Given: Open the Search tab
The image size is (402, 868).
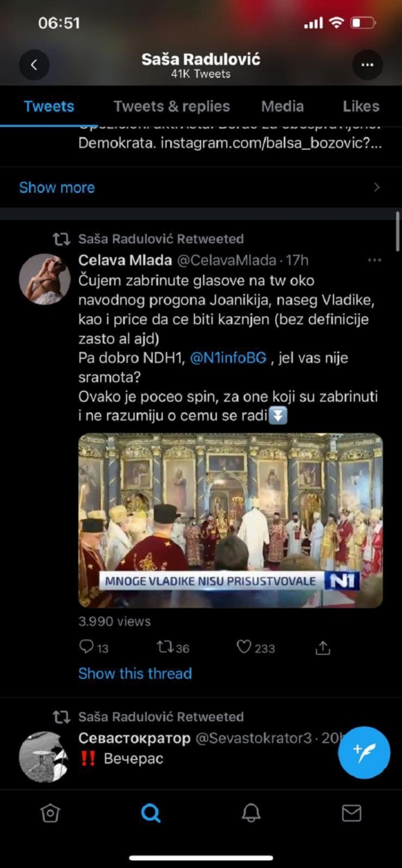Looking at the screenshot, I should (151, 813).
